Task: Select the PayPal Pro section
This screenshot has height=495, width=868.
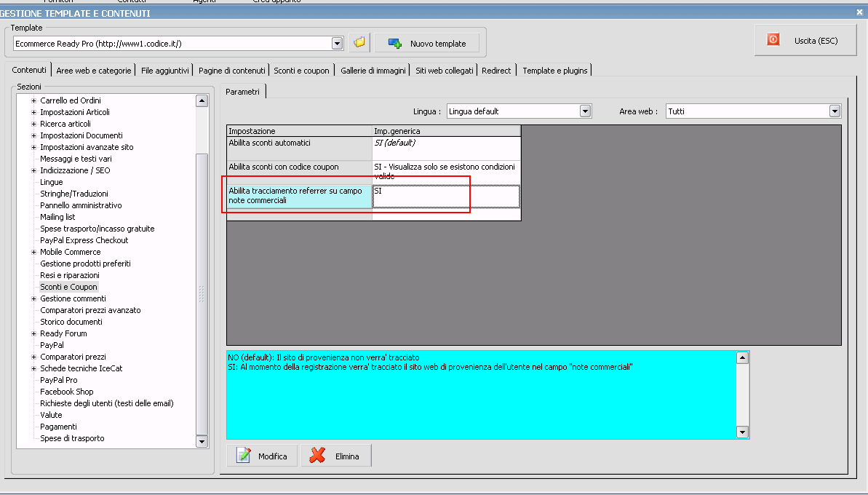Action: [59, 380]
